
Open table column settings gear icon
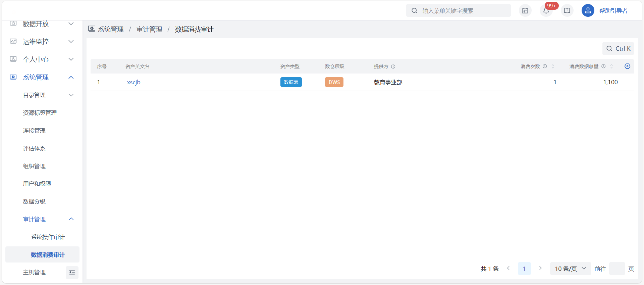[627, 66]
